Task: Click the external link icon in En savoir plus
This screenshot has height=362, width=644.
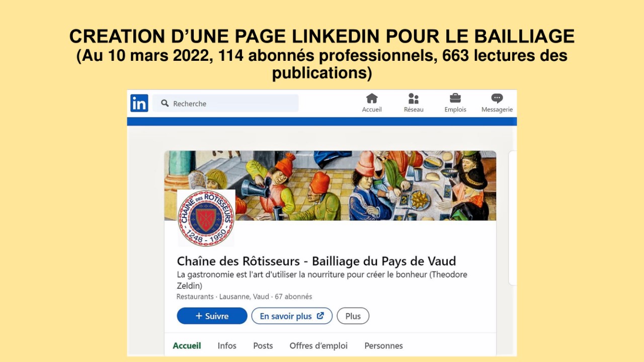Action: tap(320, 316)
